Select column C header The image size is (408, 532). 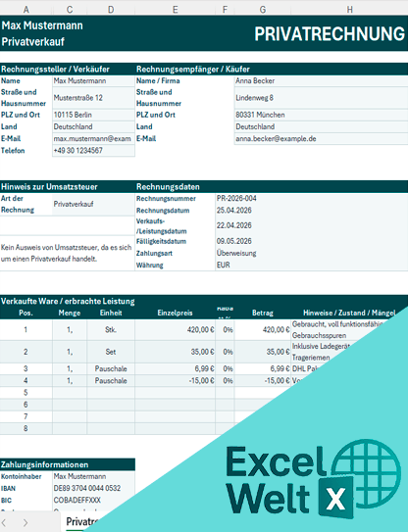(70, 10)
